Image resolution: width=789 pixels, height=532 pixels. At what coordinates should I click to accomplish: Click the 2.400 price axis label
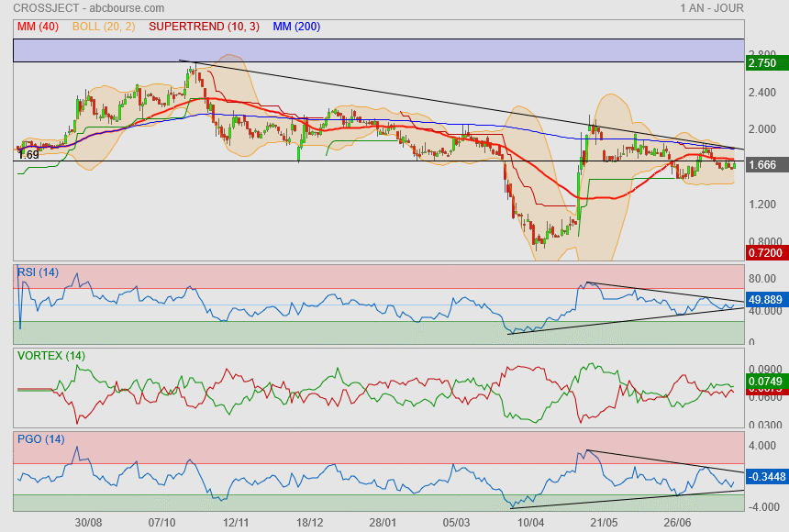762,93
